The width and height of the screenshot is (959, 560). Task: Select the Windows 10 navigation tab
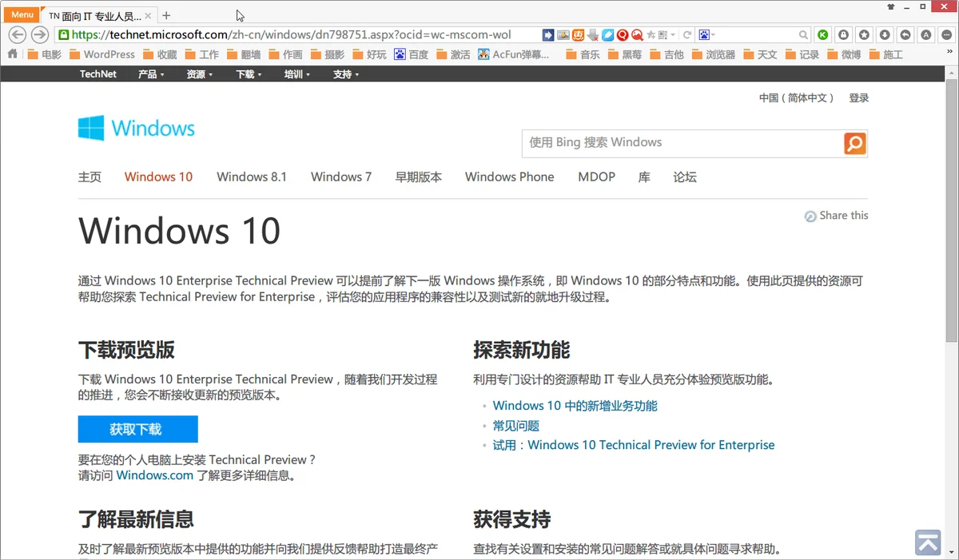point(158,177)
